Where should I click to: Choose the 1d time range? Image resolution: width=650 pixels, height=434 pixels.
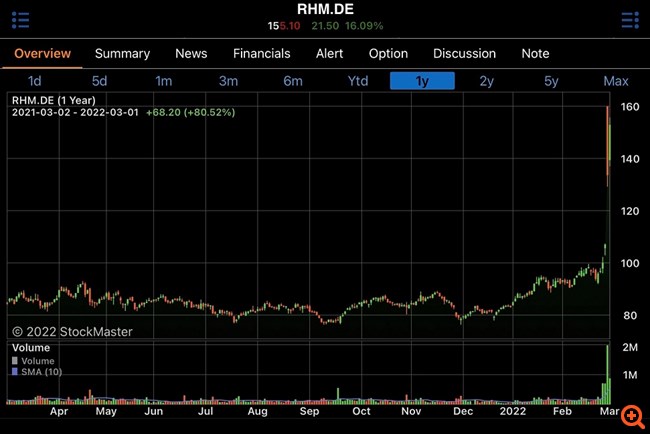point(35,81)
